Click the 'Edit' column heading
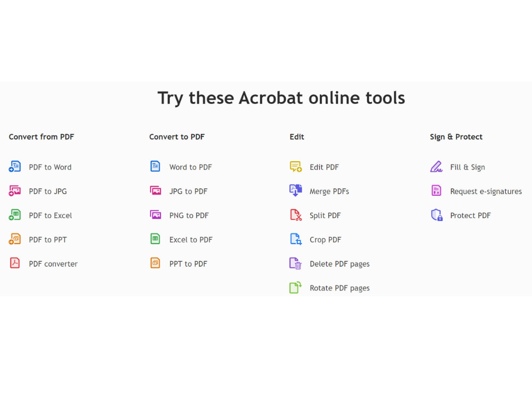Viewport: 532px width, 399px height. 297,137
